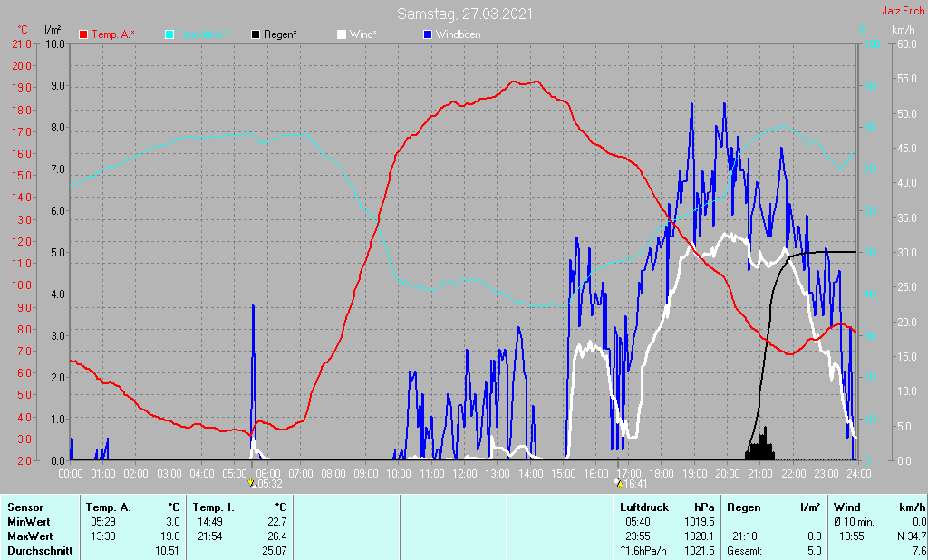The height and width of the screenshot is (560, 928).
Task: Click the pressure maximum time '23:55'
Action: coord(637,536)
